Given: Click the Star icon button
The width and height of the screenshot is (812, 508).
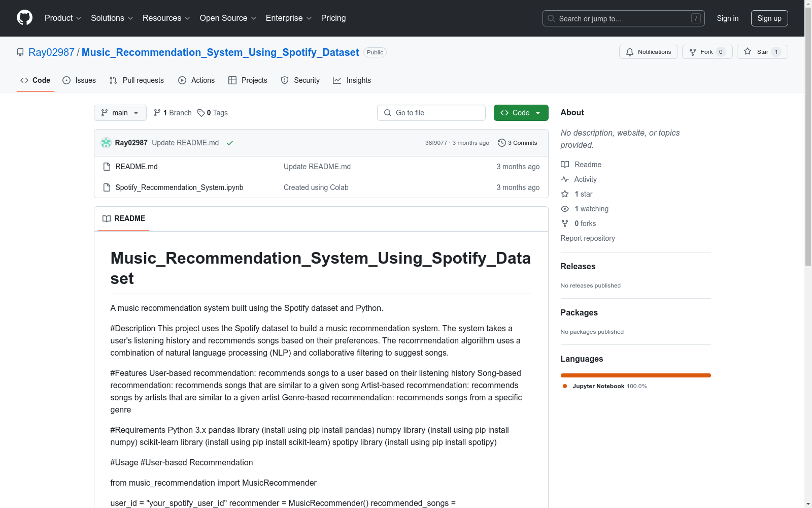Looking at the screenshot, I should [748, 51].
